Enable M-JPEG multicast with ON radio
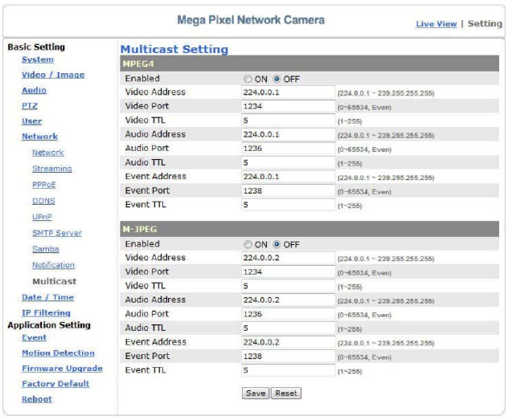The height and width of the screenshot is (420, 508). pos(248,244)
